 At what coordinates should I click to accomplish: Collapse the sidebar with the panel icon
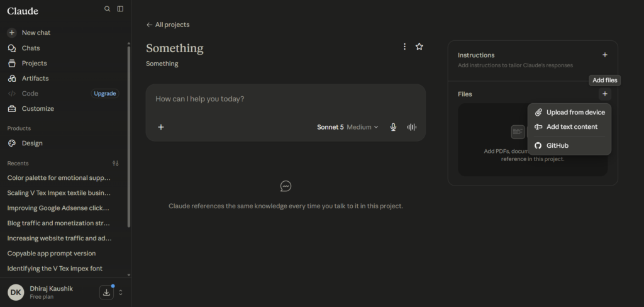(120, 9)
